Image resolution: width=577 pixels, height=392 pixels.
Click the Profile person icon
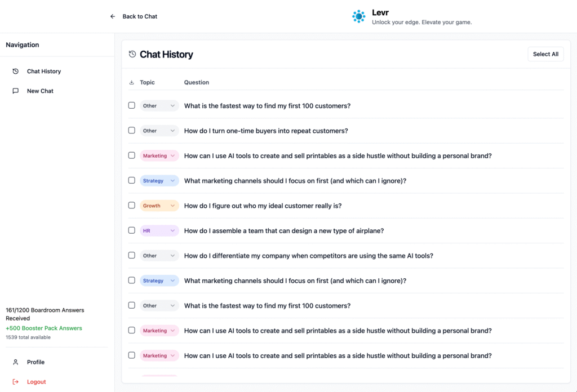pyautogui.click(x=16, y=362)
